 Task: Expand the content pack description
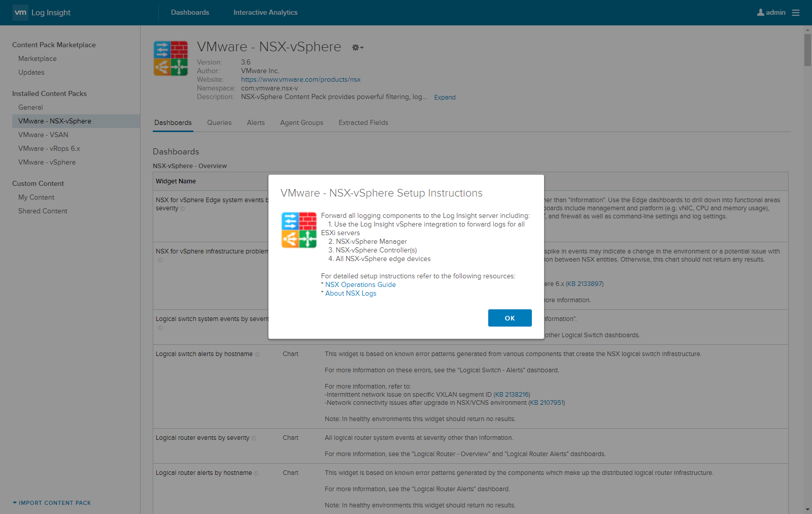click(x=445, y=97)
